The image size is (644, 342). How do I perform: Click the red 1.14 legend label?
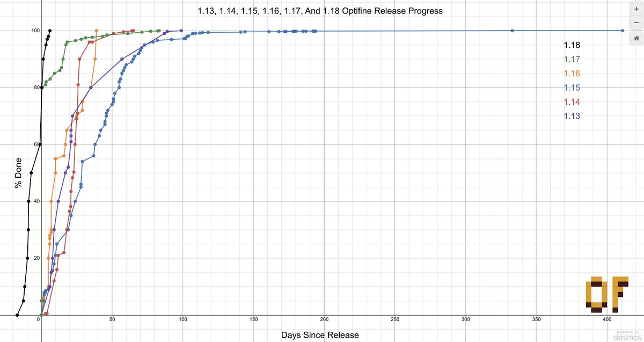tap(572, 102)
